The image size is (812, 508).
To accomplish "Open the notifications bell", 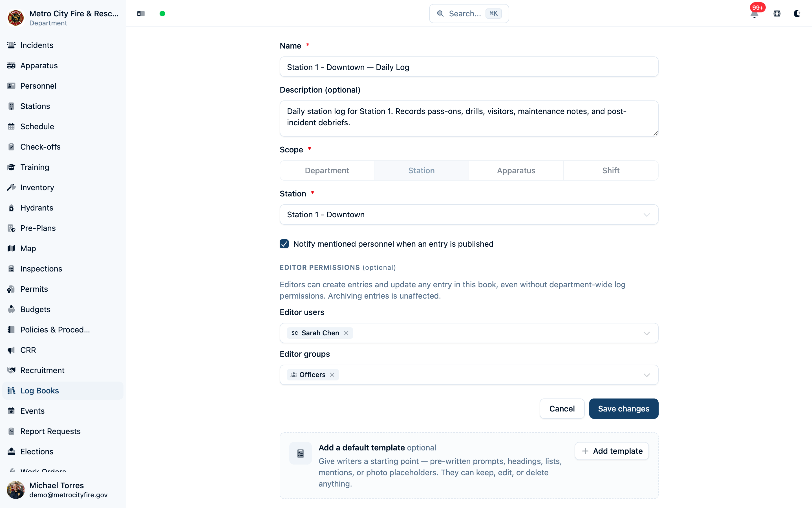I will 754,14.
